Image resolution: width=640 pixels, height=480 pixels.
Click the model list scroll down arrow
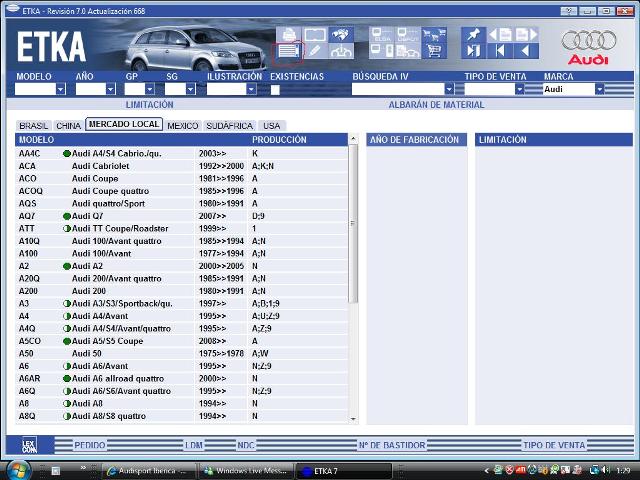[x=353, y=419]
